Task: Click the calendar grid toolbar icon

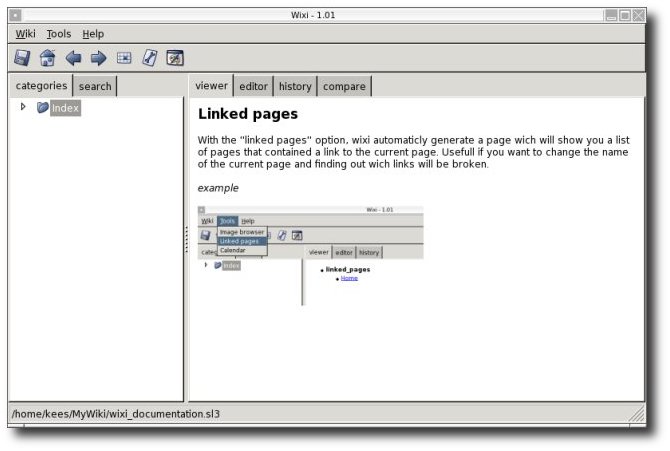Action: click(124, 58)
